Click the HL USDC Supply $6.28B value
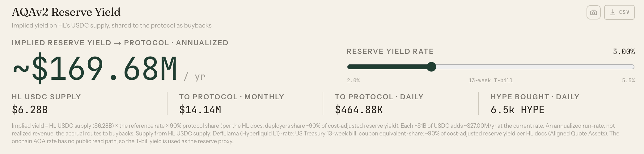 point(30,109)
